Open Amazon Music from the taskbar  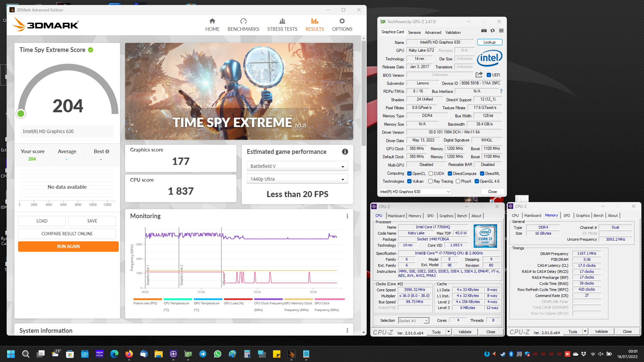(100, 354)
